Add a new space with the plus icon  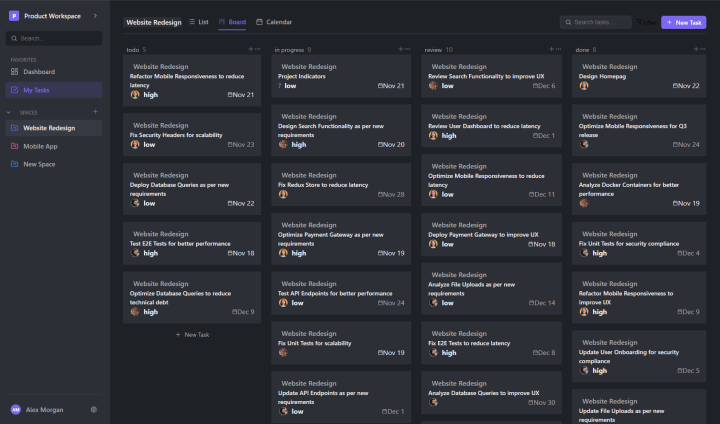point(95,112)
